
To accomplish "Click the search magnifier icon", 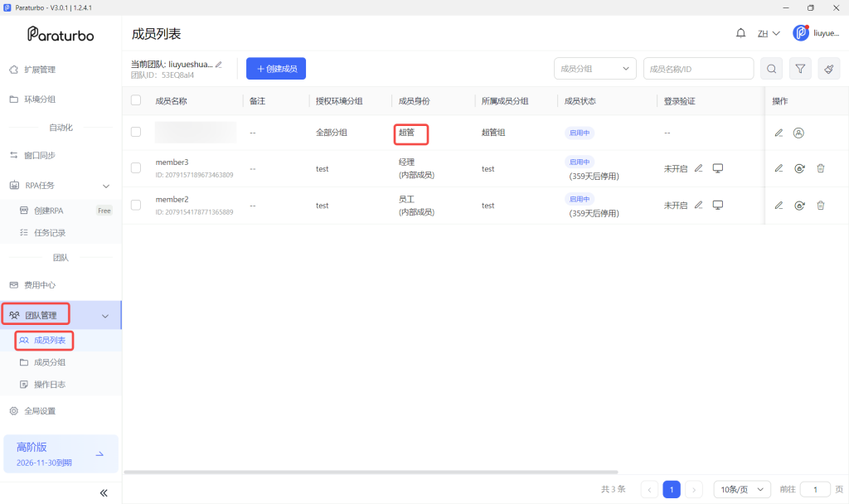I will [x=772, y=69].
